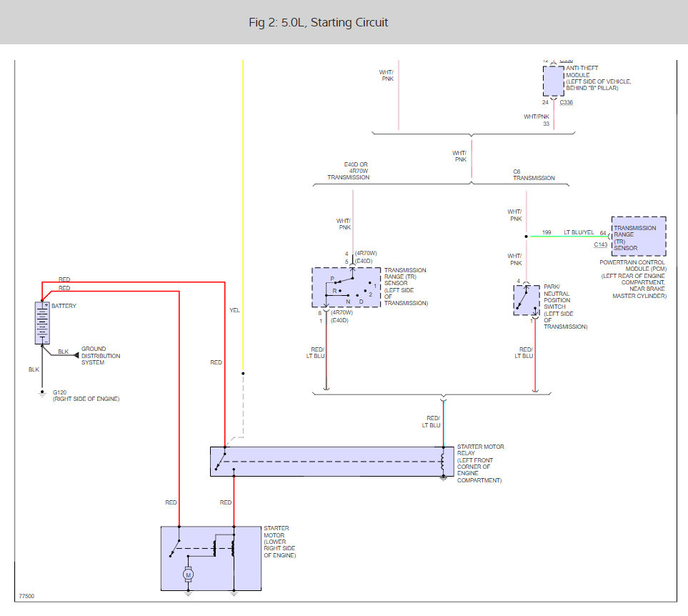Screen dimensions: 688x616
Task: Click the E40D or 4R70W Transmission heading
Action: pos(349,172)
